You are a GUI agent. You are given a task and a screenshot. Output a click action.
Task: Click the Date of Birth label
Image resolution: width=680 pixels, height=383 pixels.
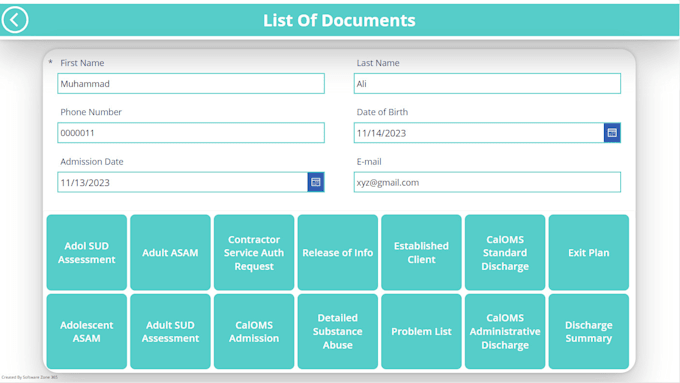(x=382, y=112)
